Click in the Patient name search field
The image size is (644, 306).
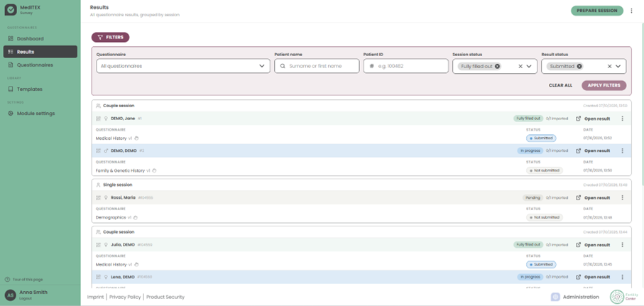click(x=317, y=66)
